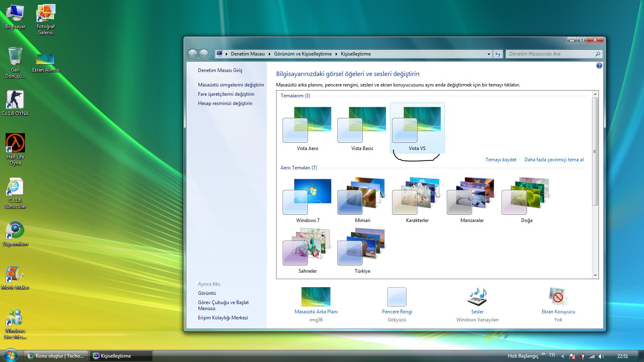Open Erişim Kolaylığı Merkezi link
Image resolution: width=644 pixels, height=362 pixels.
223,318
